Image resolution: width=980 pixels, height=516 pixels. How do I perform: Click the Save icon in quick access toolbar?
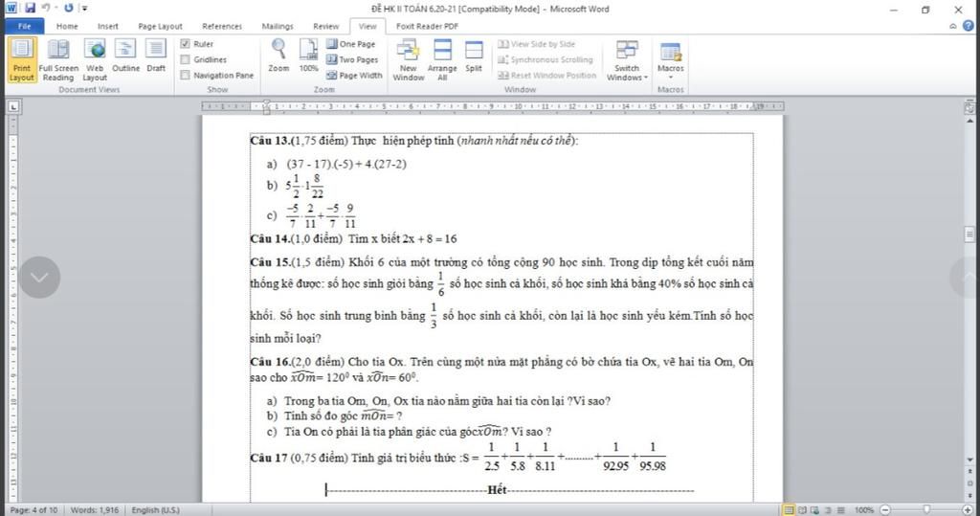pyautogui.click(x=30, y=8)
